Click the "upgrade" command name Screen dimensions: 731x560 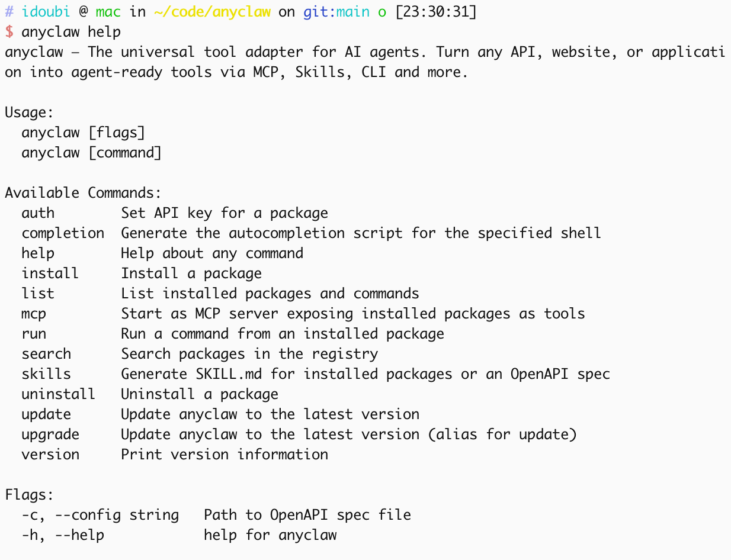pos(50,434)
